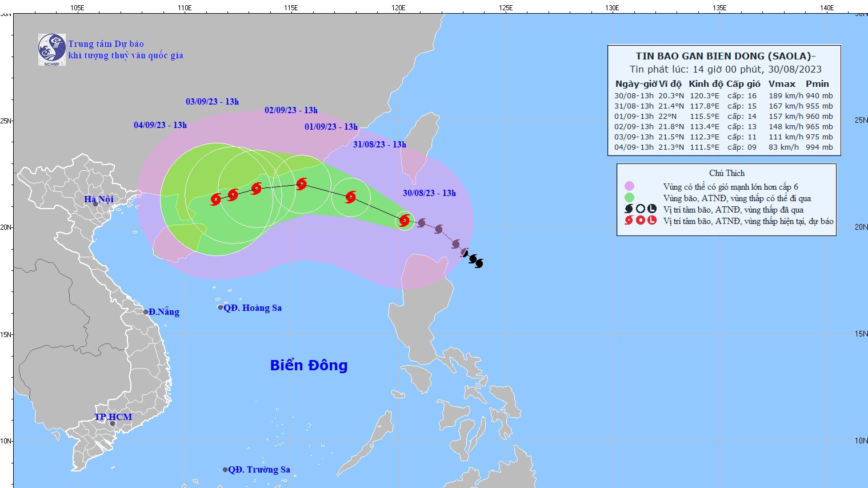Click the pink legend color circle
868x488 pixels.
tap(629, 186)
